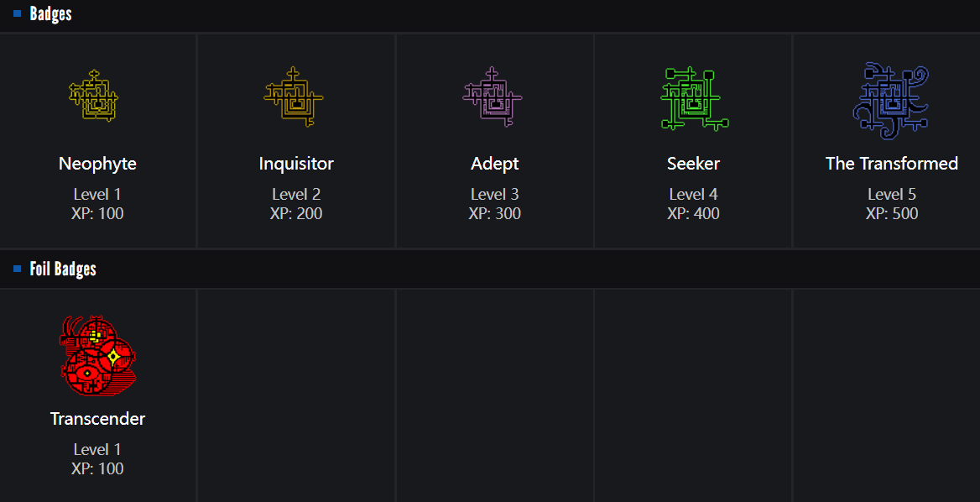Click the blue square beside Foil Badges
The height and width of the screenshot is (502, 980).
(x=17, y=269)
